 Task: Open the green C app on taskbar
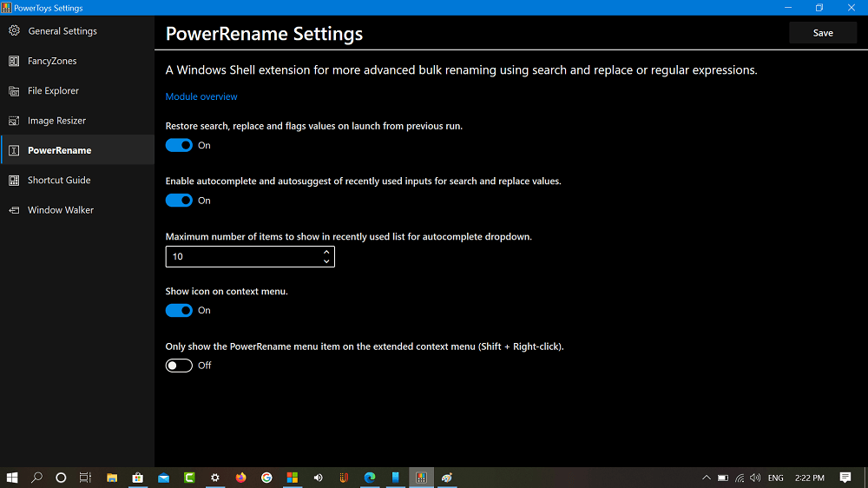(x=189, y=478)
